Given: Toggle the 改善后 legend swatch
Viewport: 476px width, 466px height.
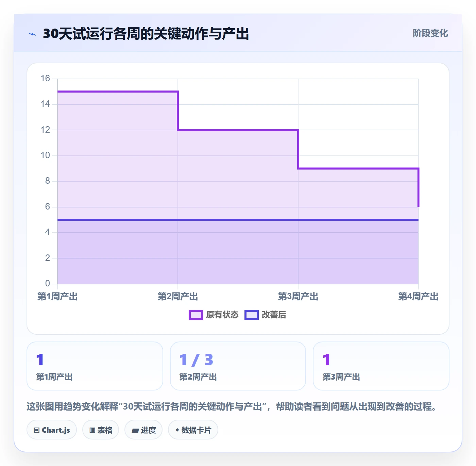Looking at the screenshot, I should pos(252,315).
